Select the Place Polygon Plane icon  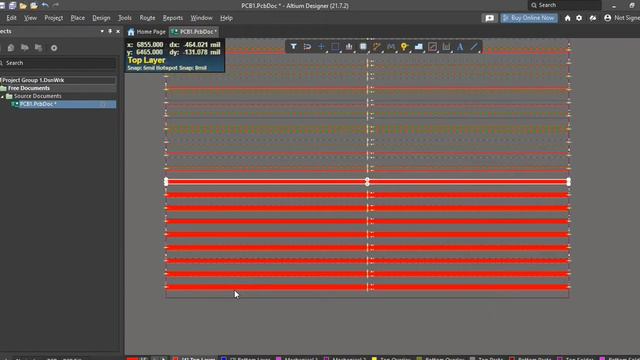418,47
